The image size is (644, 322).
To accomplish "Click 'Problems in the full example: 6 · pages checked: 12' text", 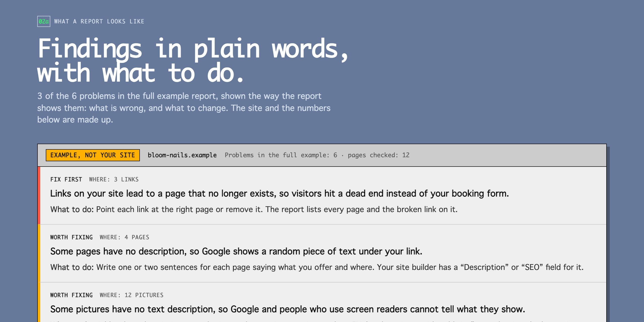I will click(317, 155).
